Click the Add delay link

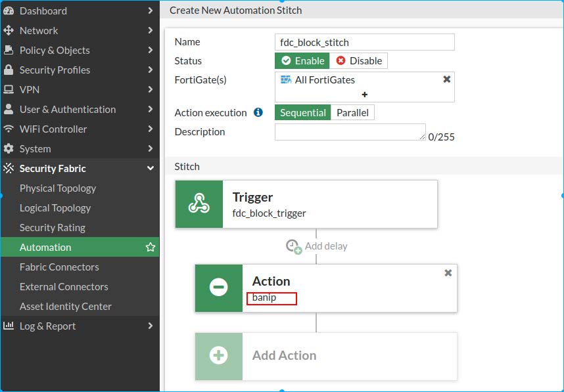(326, 246)
